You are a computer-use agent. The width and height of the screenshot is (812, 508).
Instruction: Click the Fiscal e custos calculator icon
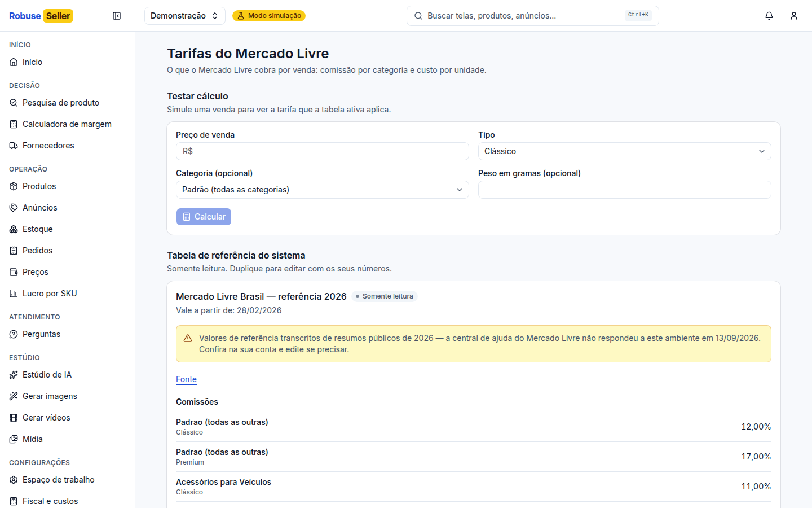tap(14, 501)
